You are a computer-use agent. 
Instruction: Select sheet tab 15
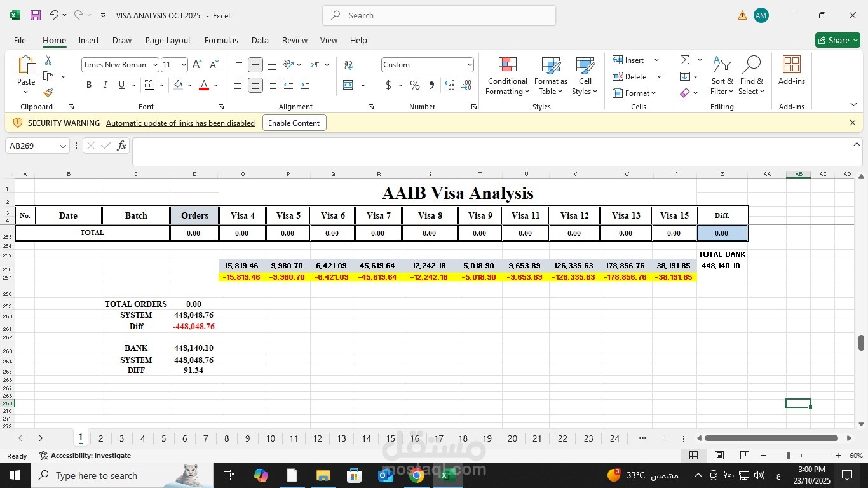tap(390, 438)
